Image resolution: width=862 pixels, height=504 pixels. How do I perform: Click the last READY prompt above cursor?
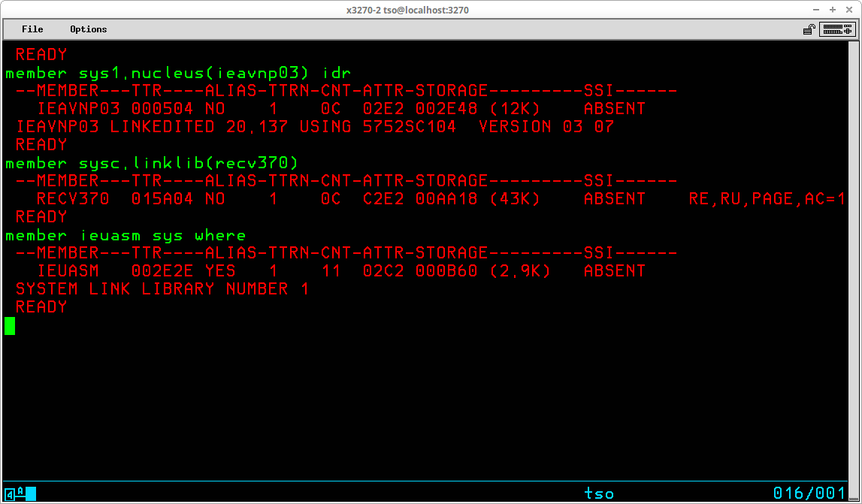[41, 306]
